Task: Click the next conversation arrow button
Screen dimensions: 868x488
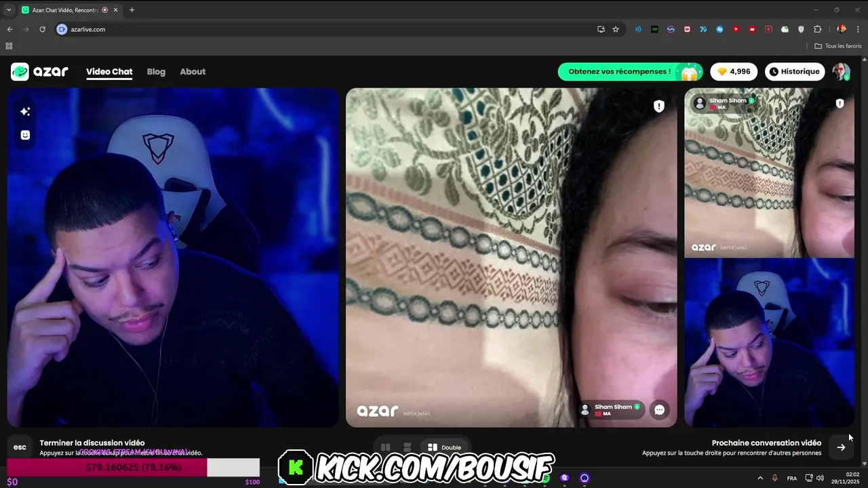Action: (x=841, y=447)
